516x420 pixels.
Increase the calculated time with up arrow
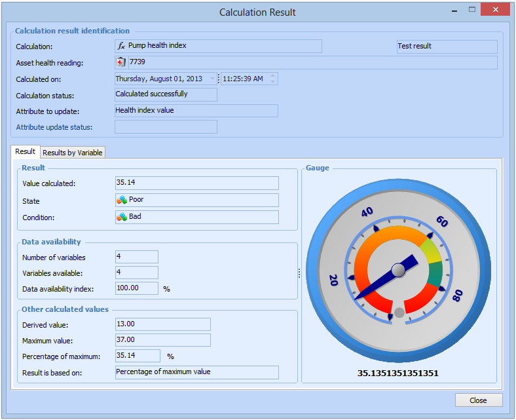pos(273,76)
